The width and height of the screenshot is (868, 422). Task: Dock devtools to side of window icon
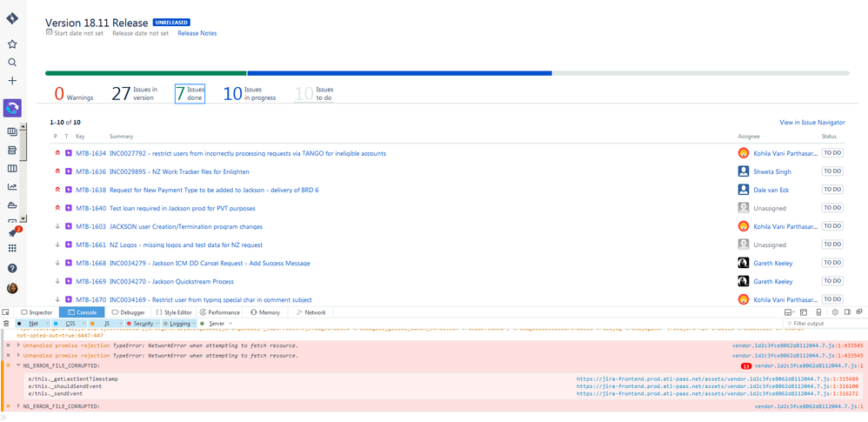tap(847, 312)
